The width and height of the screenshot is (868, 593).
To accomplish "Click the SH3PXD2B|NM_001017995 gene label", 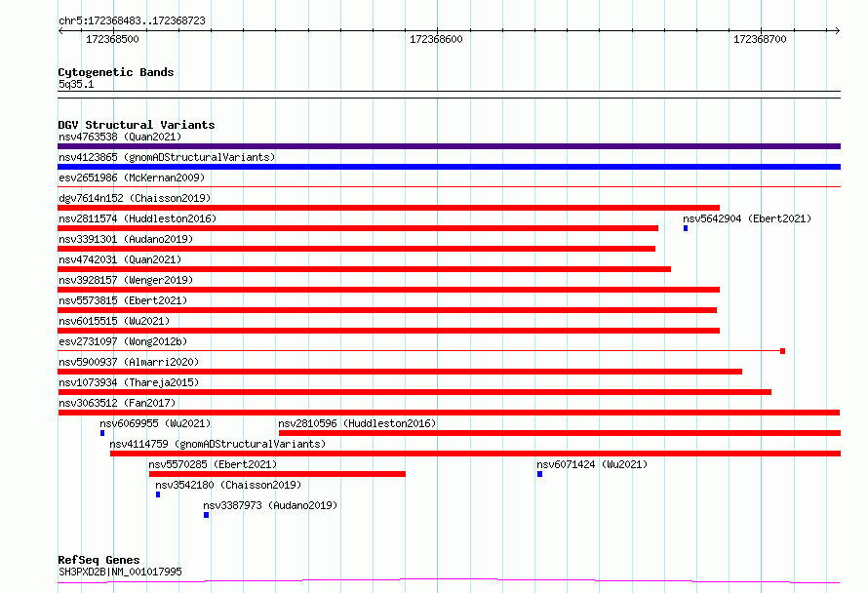I will [120, 572].
